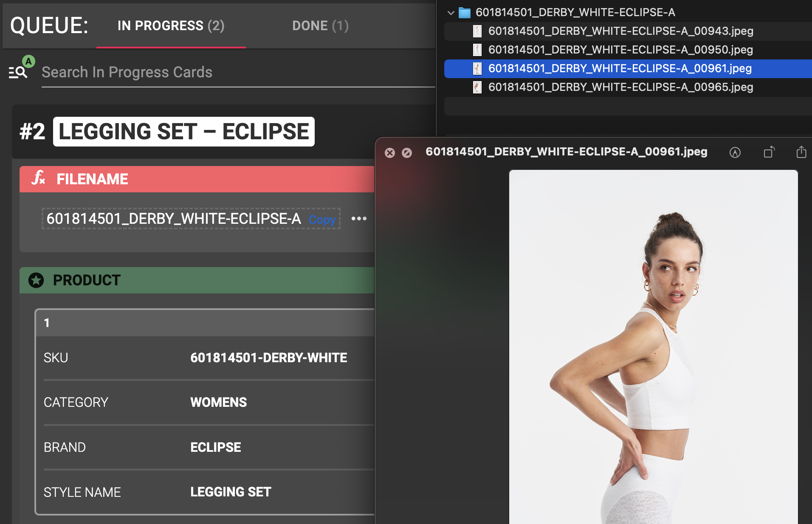The height and width of the screenshot is (524, 812).
Task: Select file ending in A_00950.jpeg
Action: tap(620, 50)
